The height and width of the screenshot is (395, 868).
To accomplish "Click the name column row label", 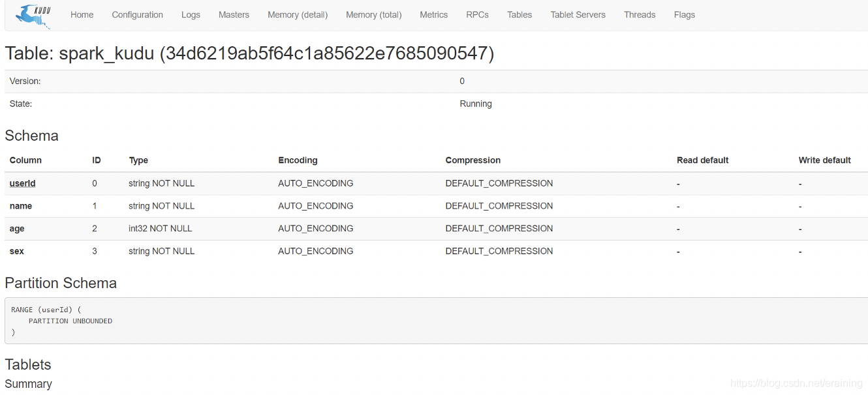I will tap(21, 206).
